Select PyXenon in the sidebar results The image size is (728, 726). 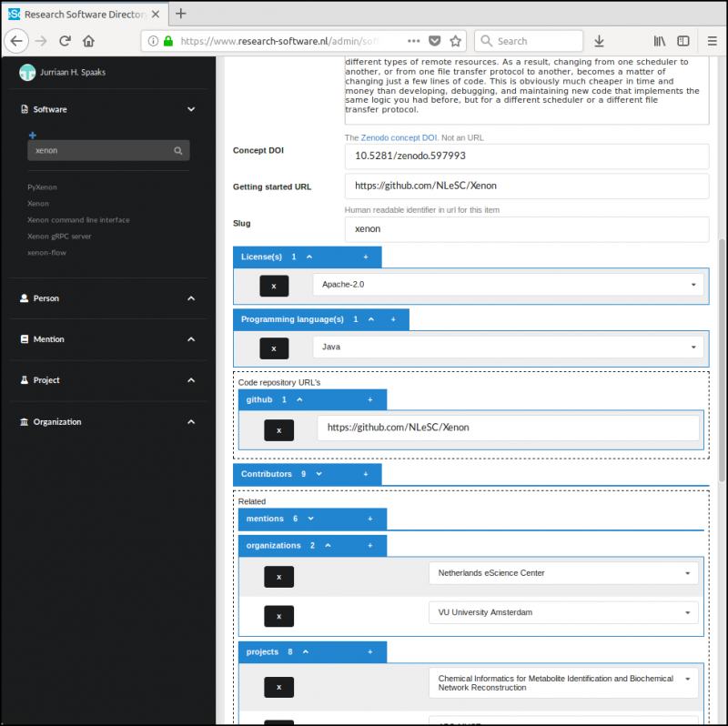(42, 187)
